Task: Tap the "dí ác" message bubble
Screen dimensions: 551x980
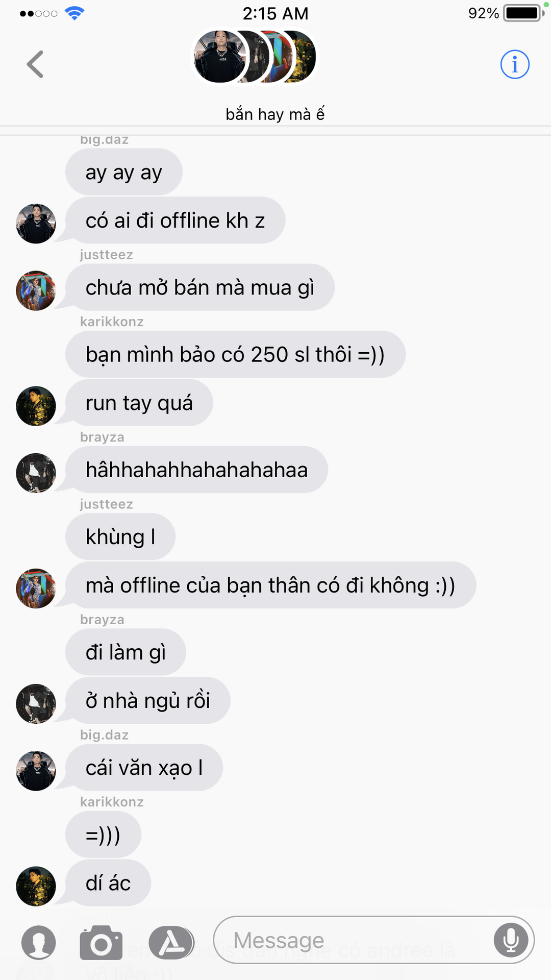Action: click(108, 883)
